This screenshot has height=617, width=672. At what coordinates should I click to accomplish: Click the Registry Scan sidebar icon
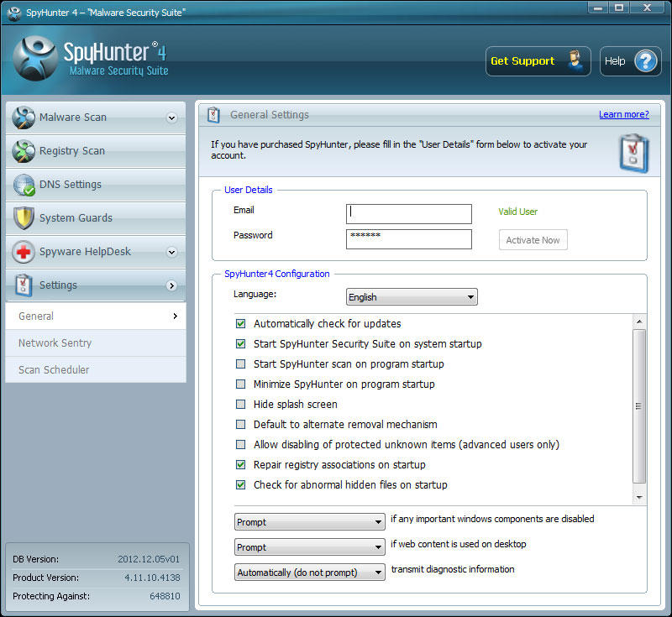[x=24, y=151]
